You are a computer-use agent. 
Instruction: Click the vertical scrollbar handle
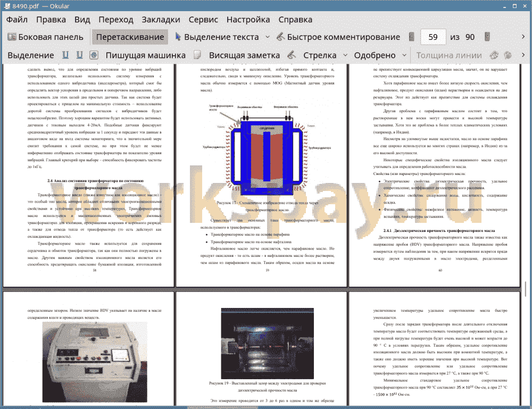pos(526,289)
